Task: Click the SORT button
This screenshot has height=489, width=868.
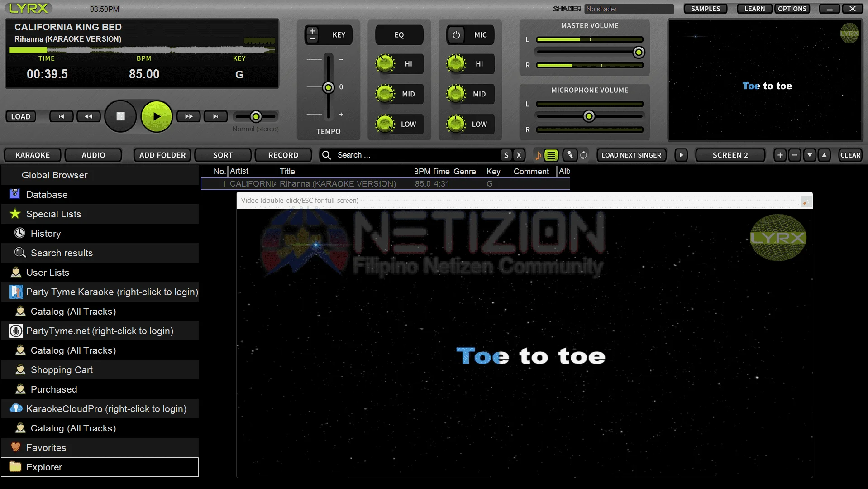Action: pos(223,155)
